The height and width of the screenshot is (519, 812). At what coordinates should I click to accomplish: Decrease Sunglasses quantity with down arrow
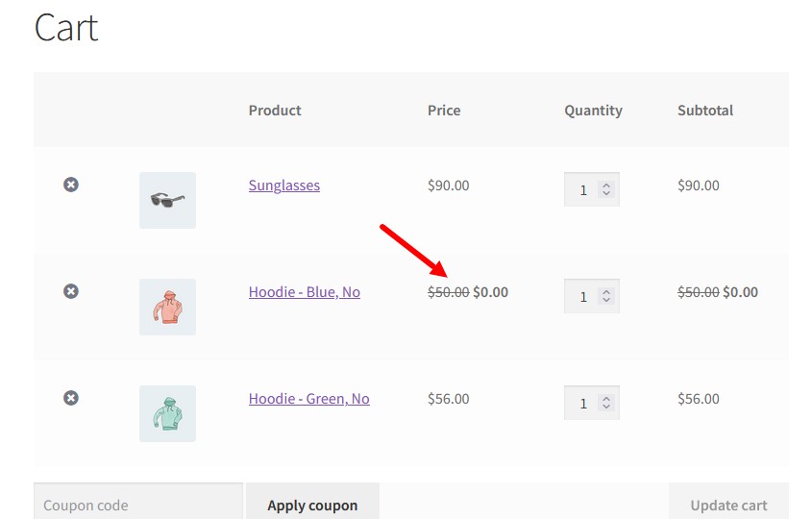[x=606, y=193]
